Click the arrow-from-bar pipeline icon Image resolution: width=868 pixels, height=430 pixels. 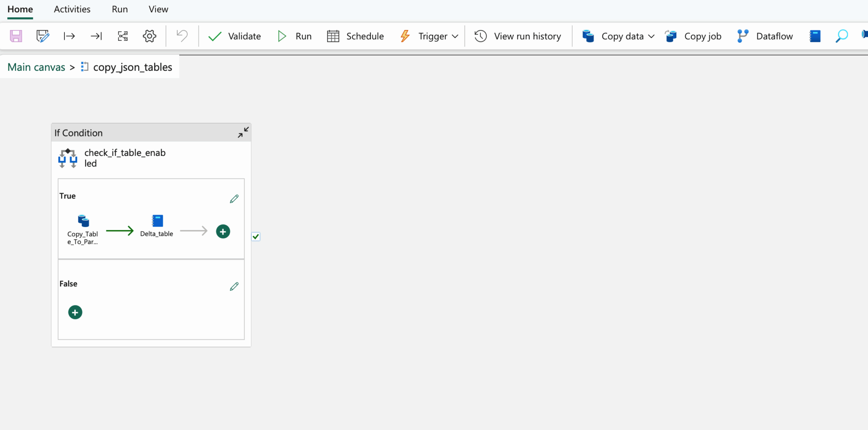pos(70,36)
